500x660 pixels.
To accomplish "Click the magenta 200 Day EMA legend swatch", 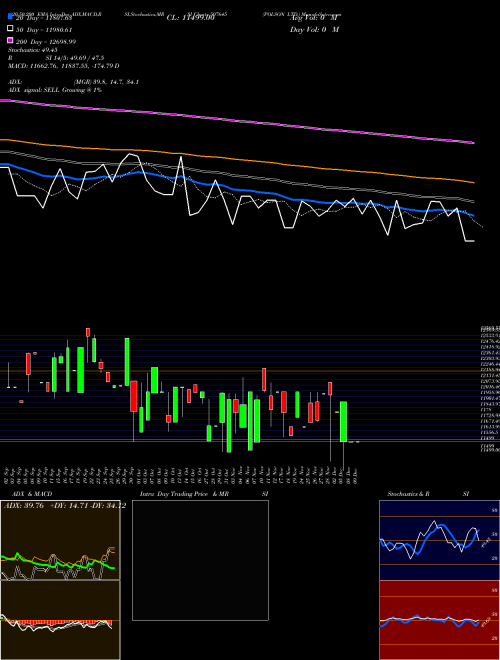I will coord(10,40).
